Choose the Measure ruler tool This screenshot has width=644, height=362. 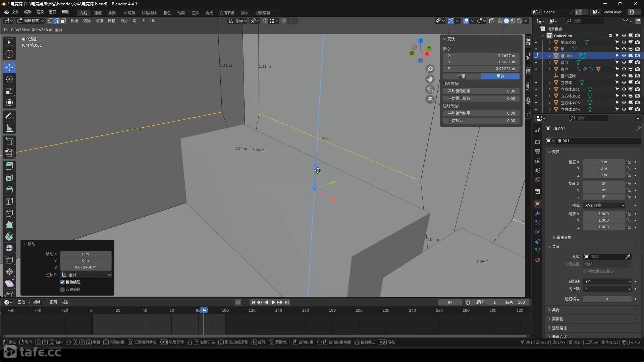9,128
